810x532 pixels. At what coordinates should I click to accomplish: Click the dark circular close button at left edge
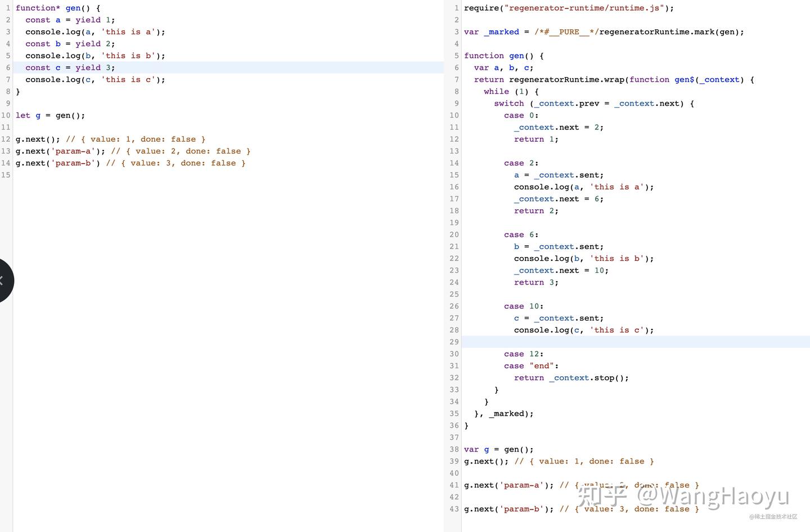(4, 281)
